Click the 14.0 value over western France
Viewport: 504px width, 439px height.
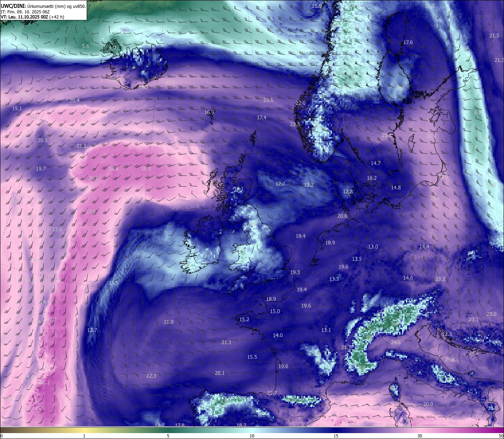pos(278,335)
